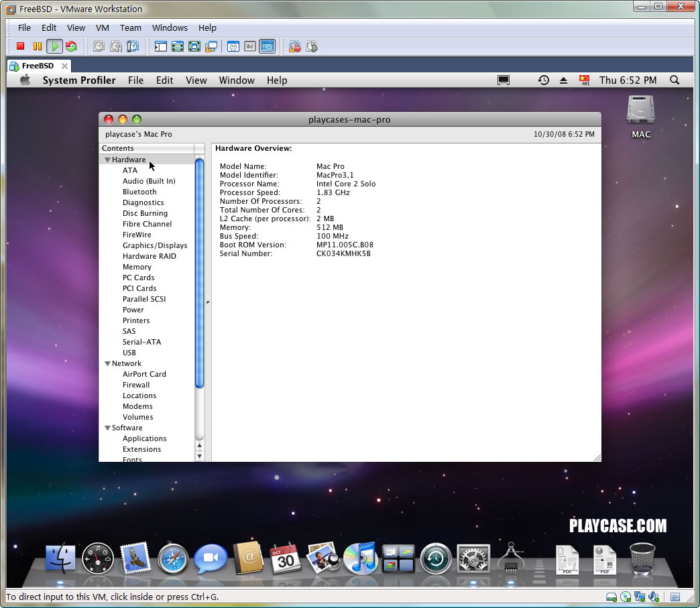Switch to Appliance view icon

click(250, 46)
